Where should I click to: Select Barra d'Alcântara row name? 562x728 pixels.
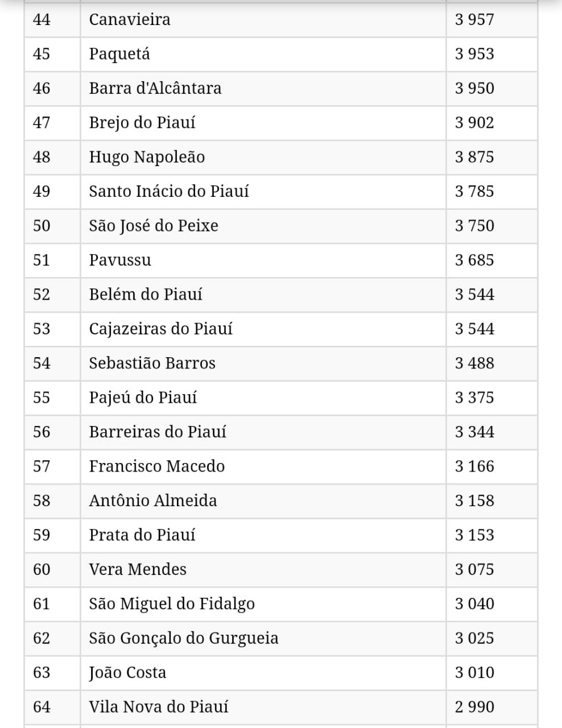click(x=155, y=88)
